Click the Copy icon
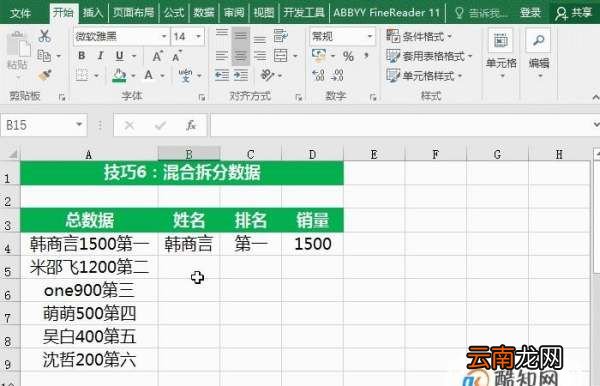 pyautogui.click(x=44, y=56)
